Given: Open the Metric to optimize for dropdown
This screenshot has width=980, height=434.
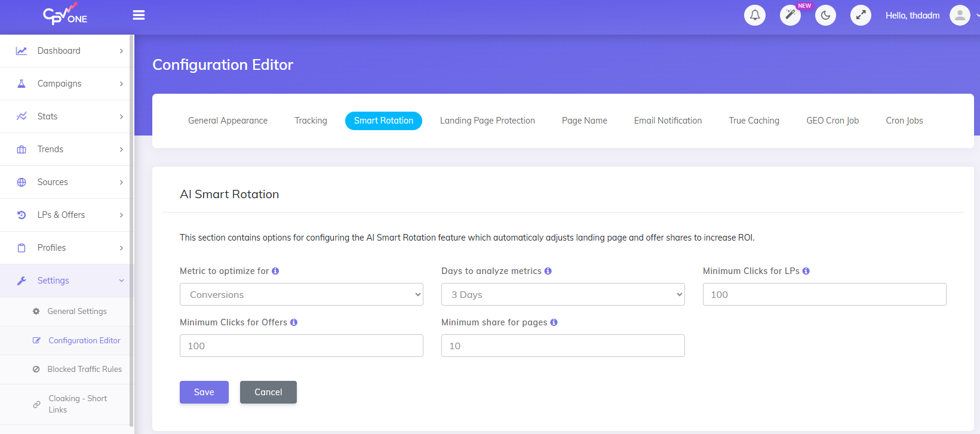Looking at the screenshot, I should (302, 294).
